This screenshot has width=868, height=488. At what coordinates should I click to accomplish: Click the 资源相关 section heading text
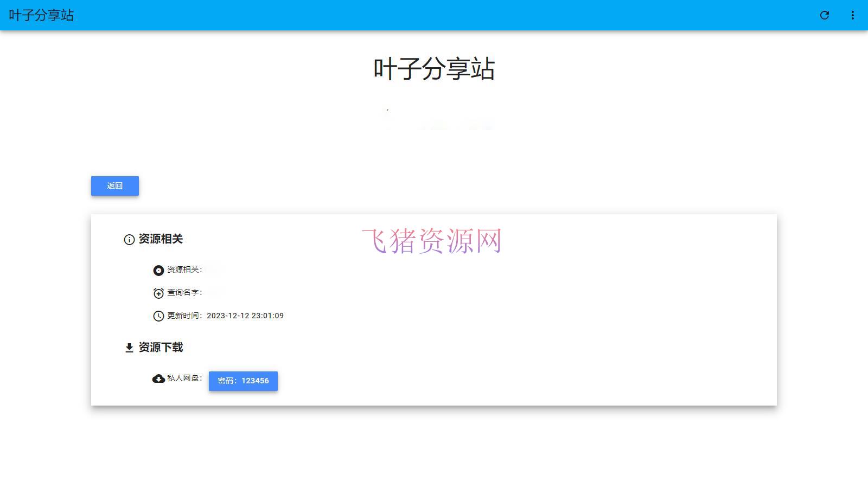(161, 239)
